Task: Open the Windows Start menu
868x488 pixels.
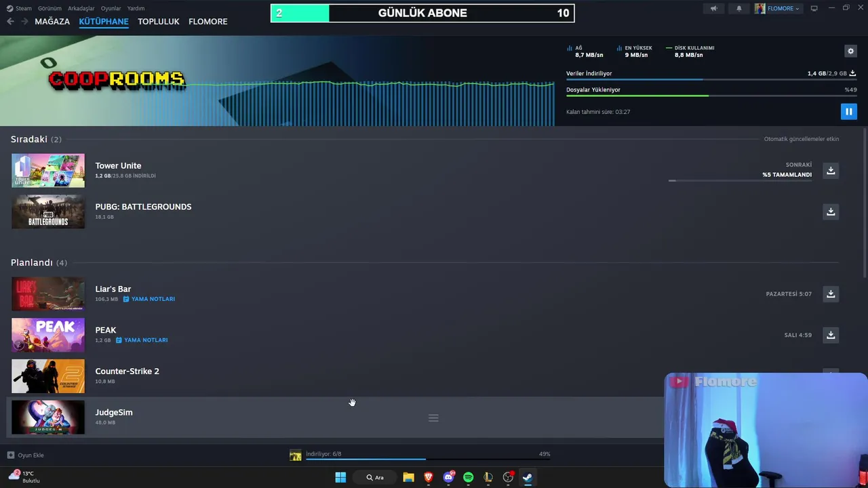Action: pos(340,477)
